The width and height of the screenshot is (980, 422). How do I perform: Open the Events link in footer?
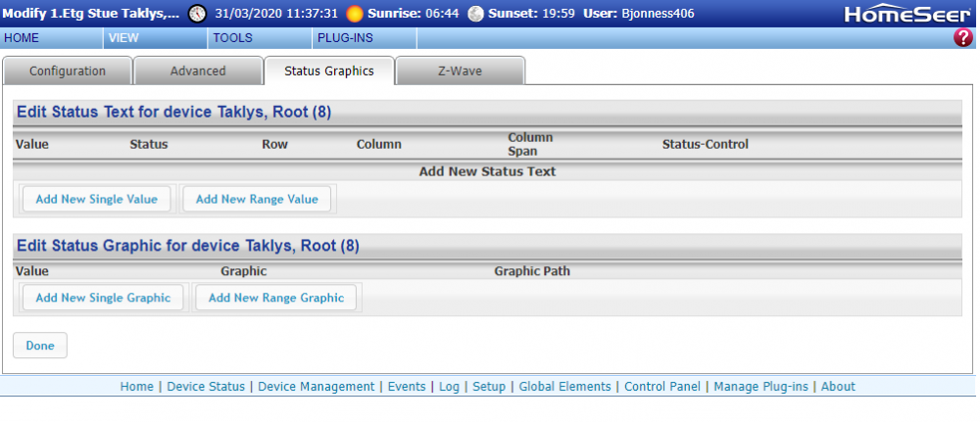point(407,387)
